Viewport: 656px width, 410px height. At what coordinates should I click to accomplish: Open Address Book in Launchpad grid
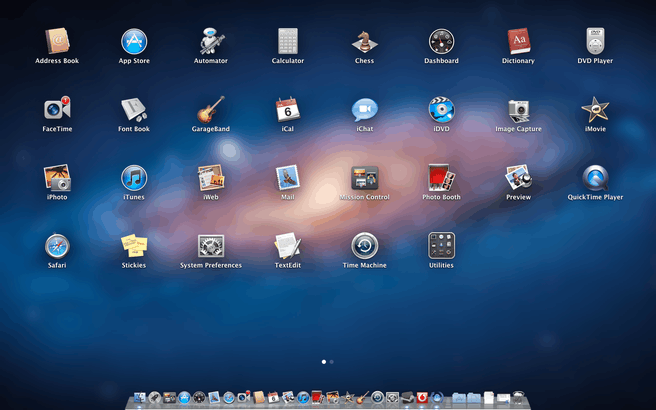tap(57, 41)
